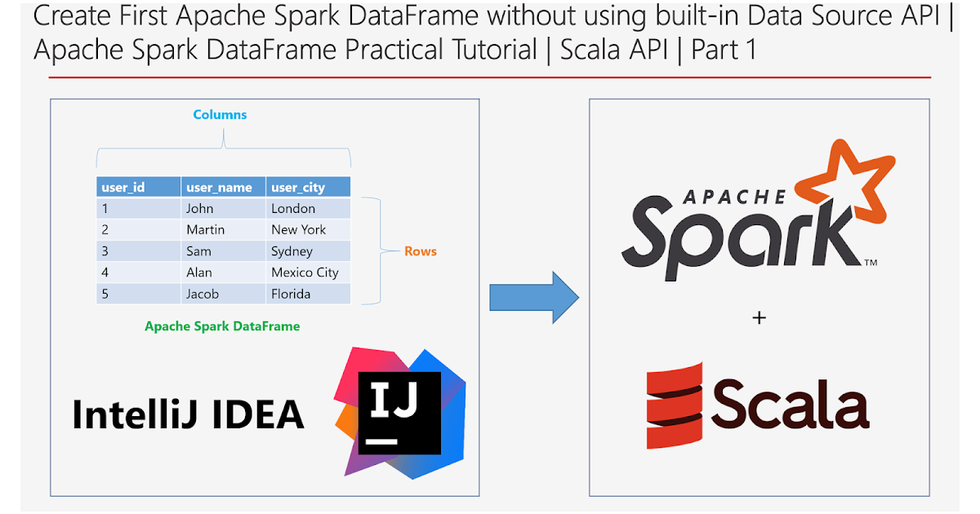Click the Apache Spark DataFrame green caption

click(223, 326)
